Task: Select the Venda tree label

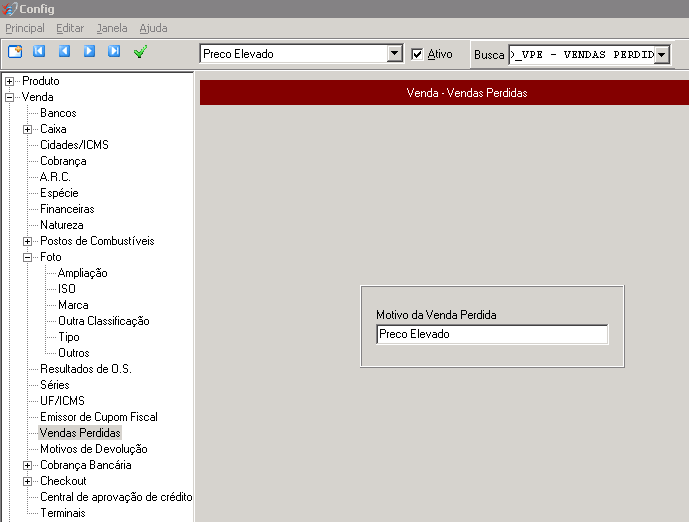Action: (x=37, y=97)
